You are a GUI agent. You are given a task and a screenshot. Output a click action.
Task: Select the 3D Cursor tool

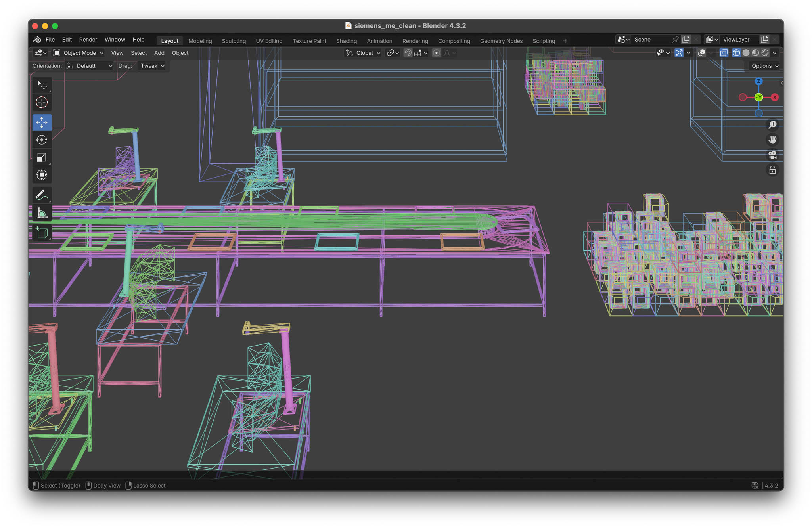pos(42,102)
